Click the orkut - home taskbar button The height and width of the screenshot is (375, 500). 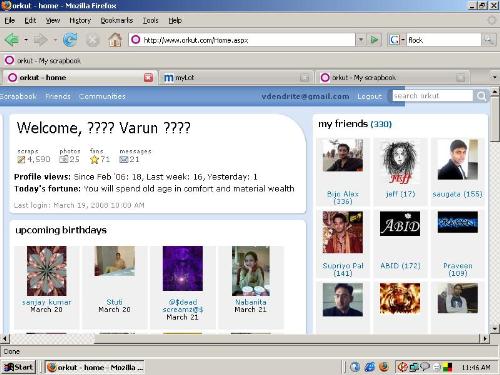95,367
